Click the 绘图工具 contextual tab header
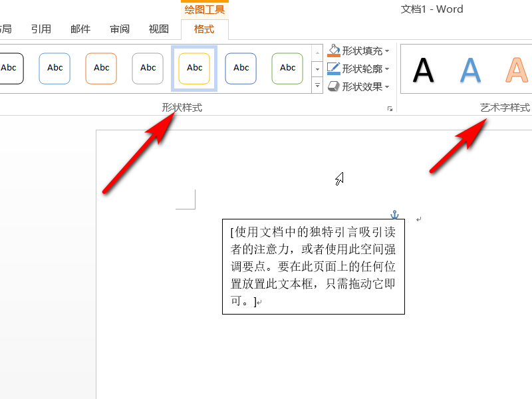 (x=205, y=9)
